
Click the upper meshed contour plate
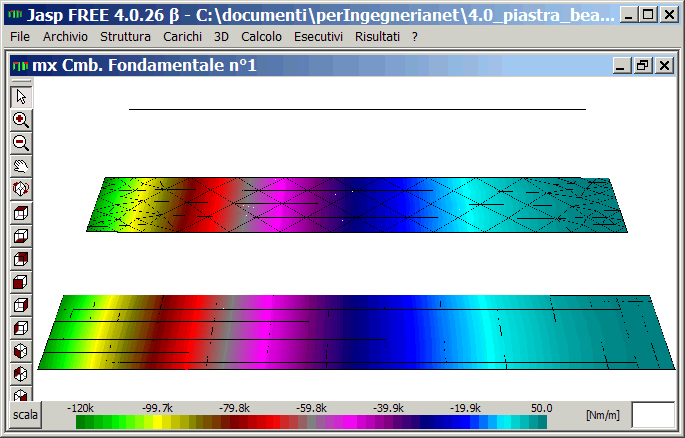click(357, 204)
